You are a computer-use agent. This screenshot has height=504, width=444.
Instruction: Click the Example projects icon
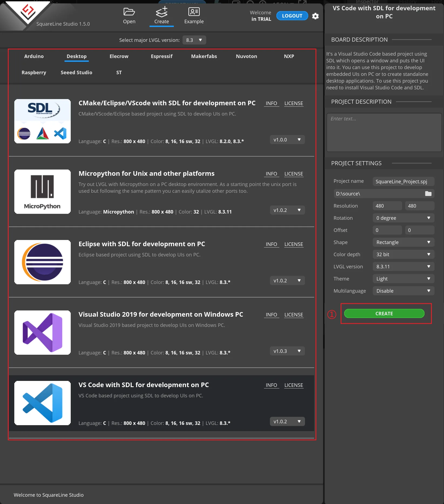194,12
